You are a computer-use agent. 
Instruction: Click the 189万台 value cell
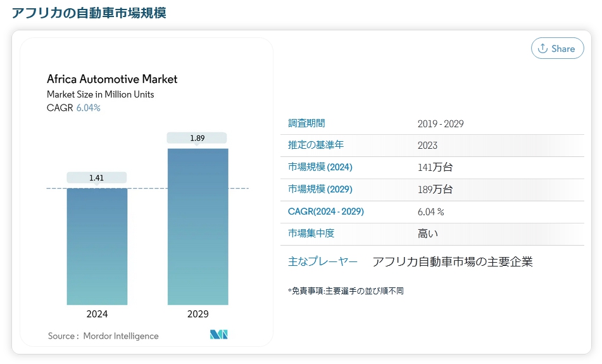tap(435, 189)
